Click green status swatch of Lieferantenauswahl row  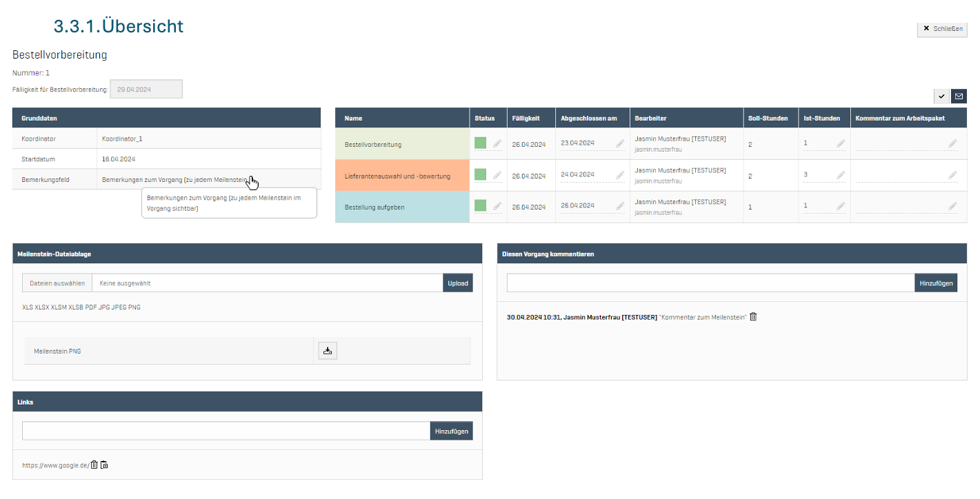point(480,174)
